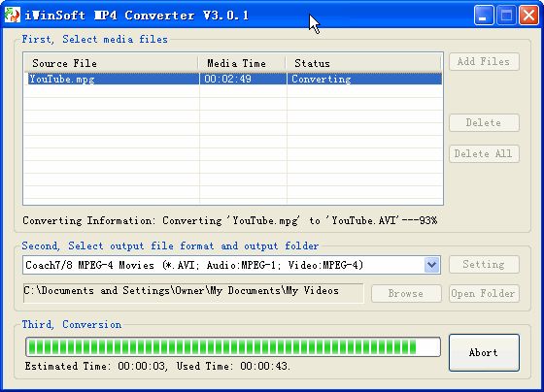
Task: Select the YouTube.mpg file row
Action: click(234, 79)
